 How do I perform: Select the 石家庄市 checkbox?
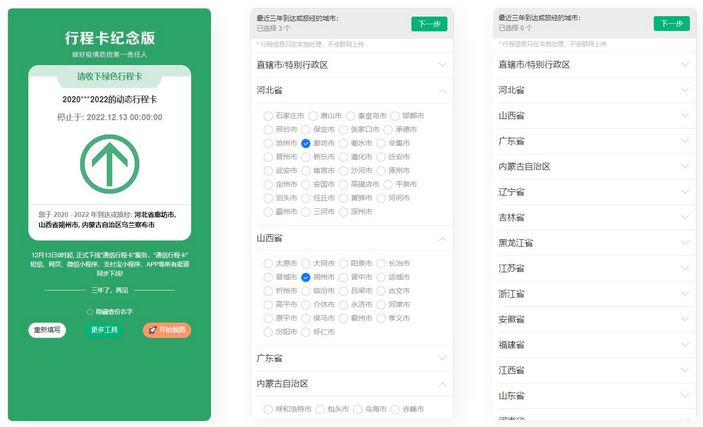click(x=269, y=116)
